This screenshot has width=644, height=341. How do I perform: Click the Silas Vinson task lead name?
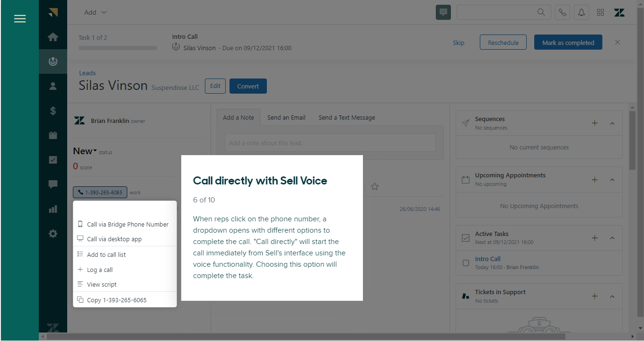click(199, 48)
